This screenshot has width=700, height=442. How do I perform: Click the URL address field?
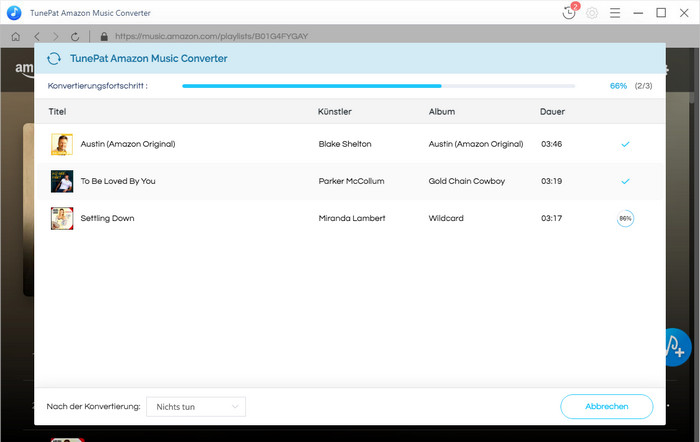pyautogui.click(x=212, y=37)
